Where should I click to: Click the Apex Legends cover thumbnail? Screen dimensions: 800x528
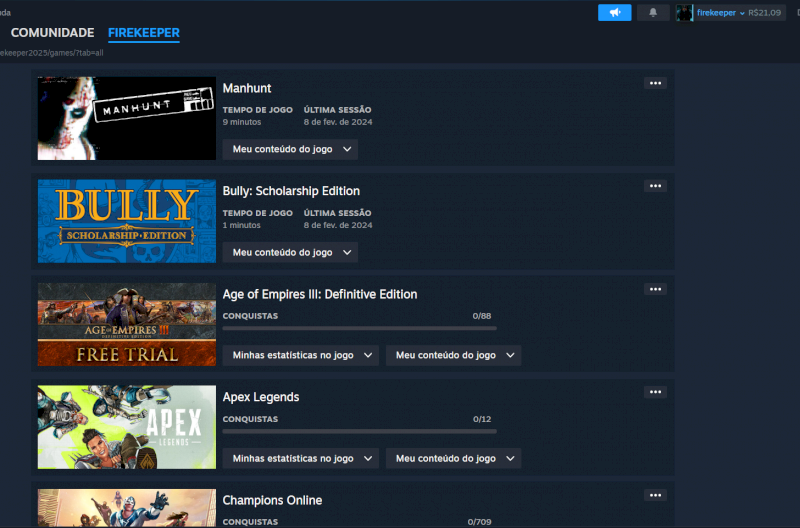127,428
